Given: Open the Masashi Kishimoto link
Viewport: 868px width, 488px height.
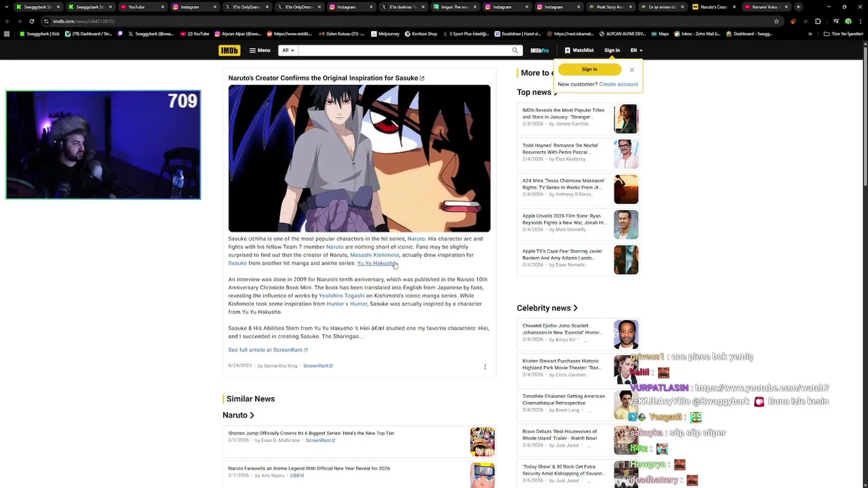Looking at the screenshot, I should coord(374,255).
